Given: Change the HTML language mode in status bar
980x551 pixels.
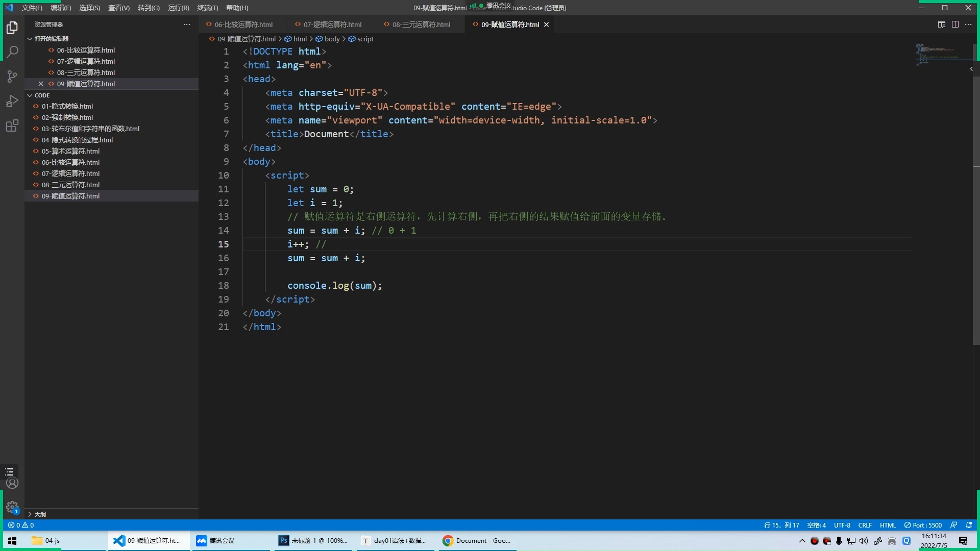Looking at the screenshot, I should pyautogui.click(x=888, y=525).
